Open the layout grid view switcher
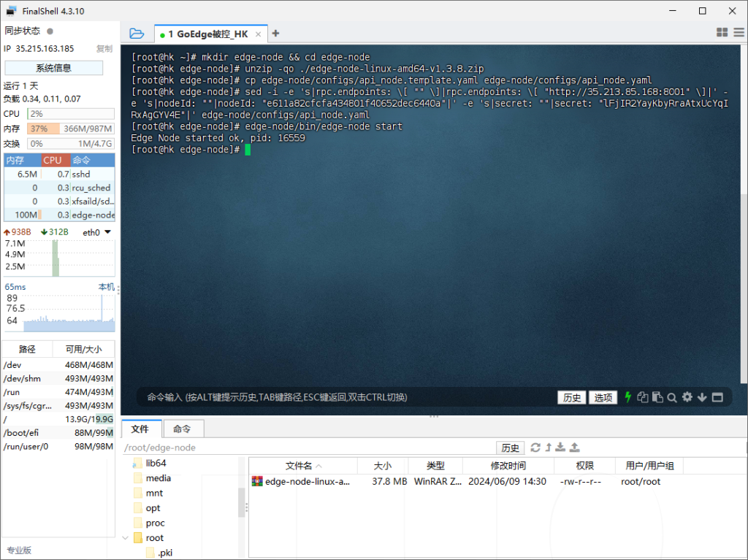Image resolution: width=748 pixels, height=560 pixels. (x=722, y=33)
